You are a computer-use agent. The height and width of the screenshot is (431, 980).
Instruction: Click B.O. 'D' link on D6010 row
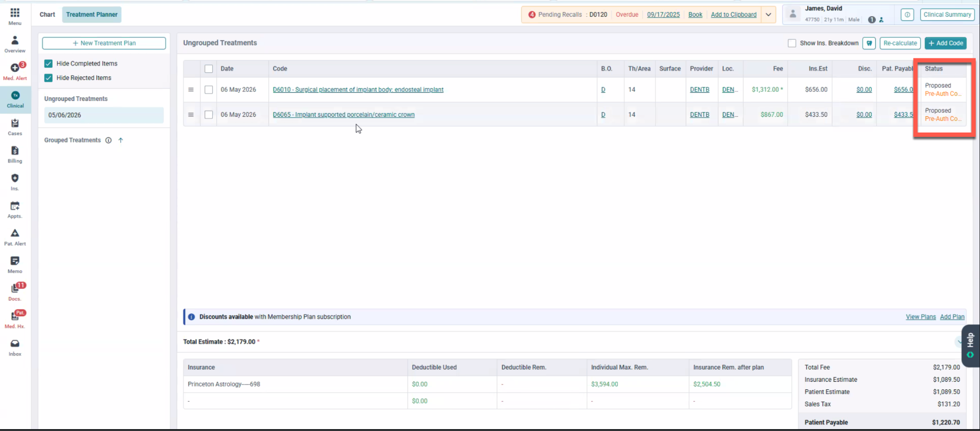tap(603, 89)
